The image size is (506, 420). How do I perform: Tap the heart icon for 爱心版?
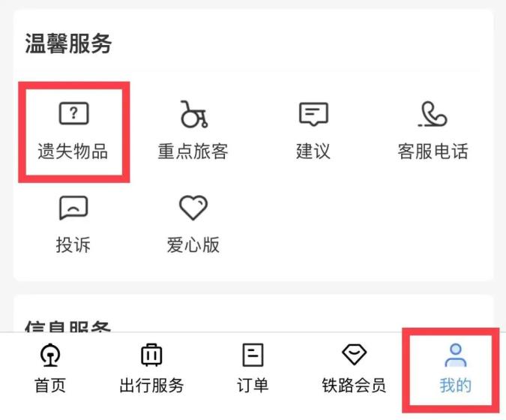[x=193, y=208]
